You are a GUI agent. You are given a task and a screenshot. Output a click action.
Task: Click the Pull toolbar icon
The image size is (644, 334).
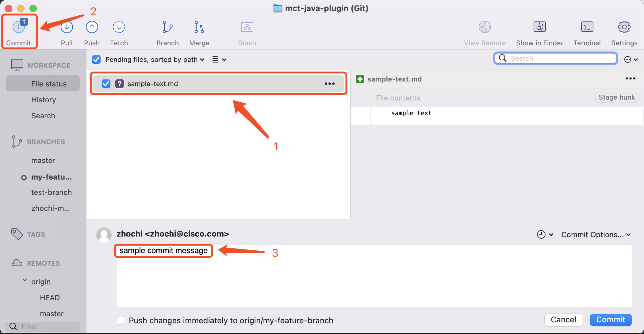(x=67, y=27)
